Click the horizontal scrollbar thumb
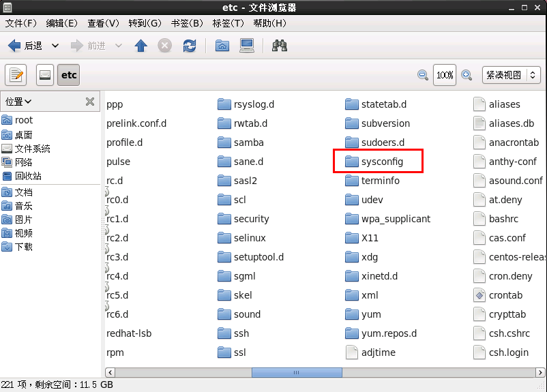The image size is (547, 392). pos(297,372)
